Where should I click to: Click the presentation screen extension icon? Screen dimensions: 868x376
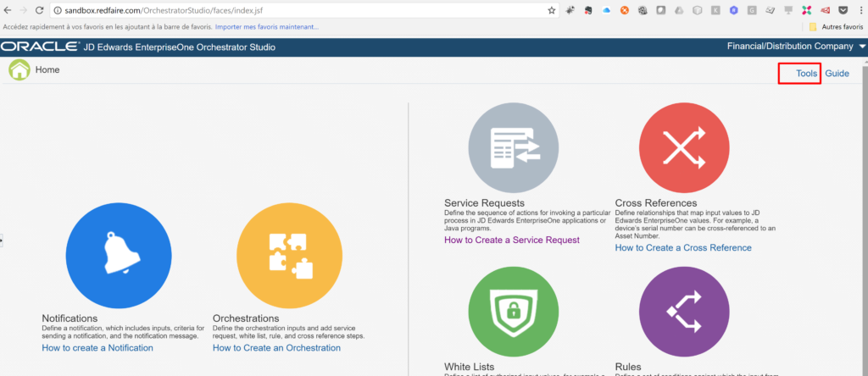787,10
